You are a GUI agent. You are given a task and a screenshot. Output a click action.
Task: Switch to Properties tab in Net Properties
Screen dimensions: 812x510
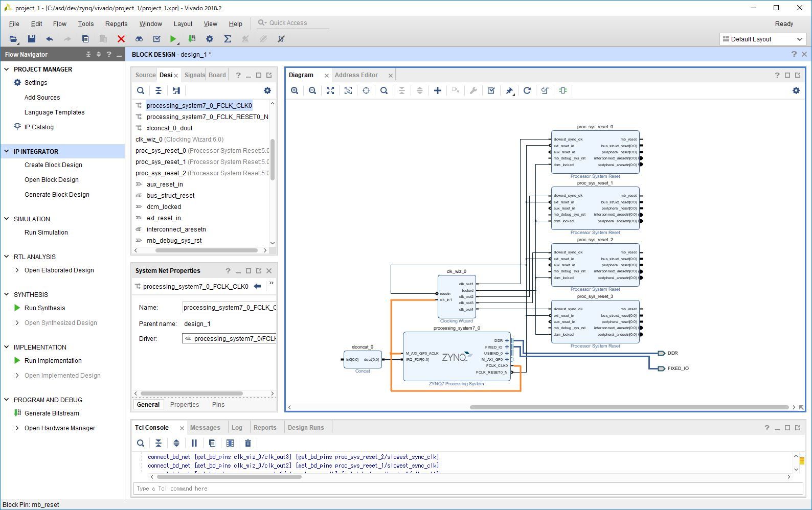tap(185, 404)
